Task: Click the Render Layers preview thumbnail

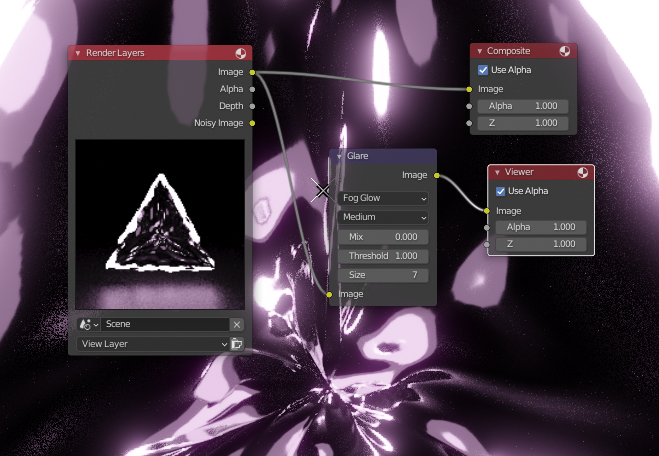Action: 160,224
